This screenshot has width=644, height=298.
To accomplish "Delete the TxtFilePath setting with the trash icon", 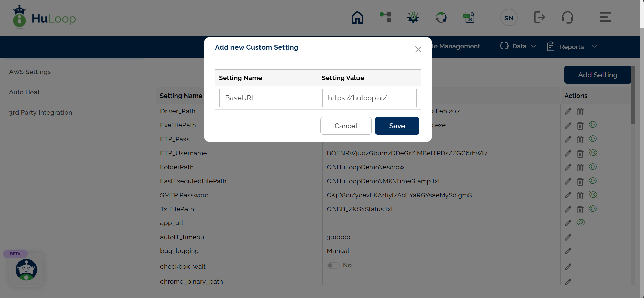I will pyautogui.click(x=580, y=210).
